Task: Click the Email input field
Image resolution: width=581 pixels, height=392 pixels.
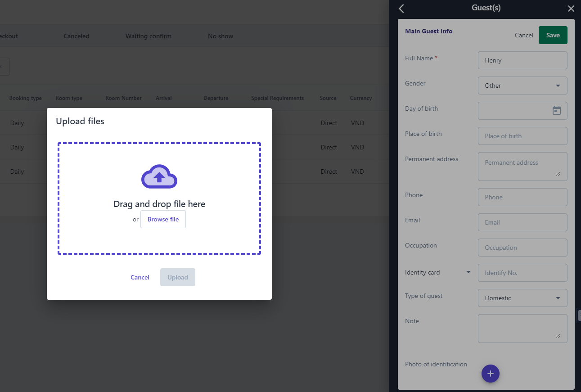Action: [x=522, y=222]
